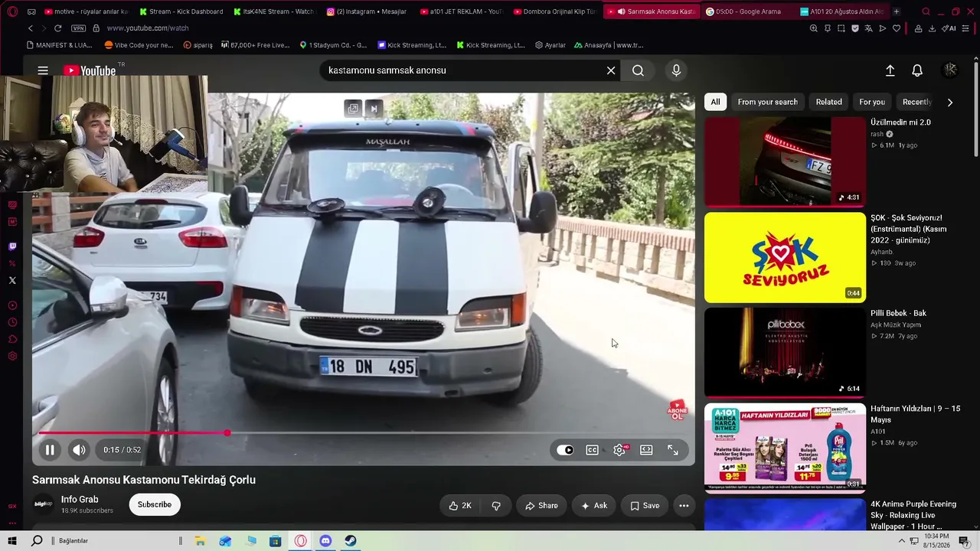Translate the page

click(x=868, y=28)
